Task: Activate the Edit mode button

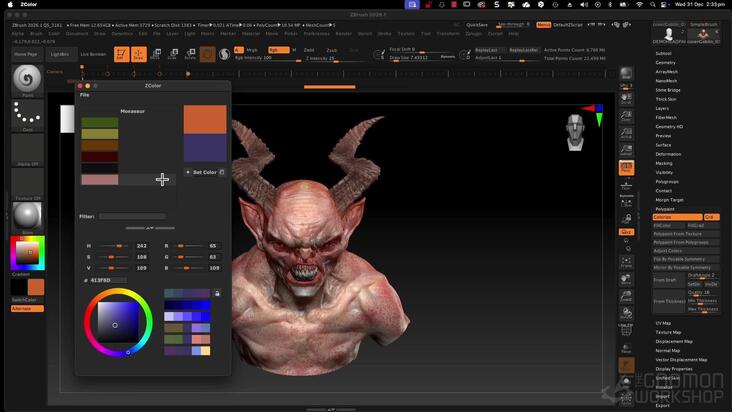Action: point(121,54)
